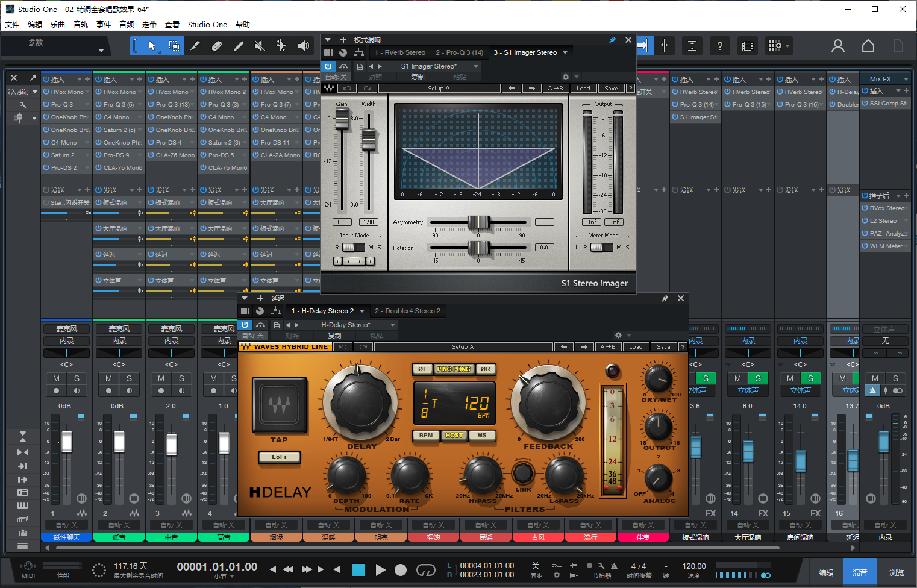Select the Listen speaker tool

click(304, 46)
